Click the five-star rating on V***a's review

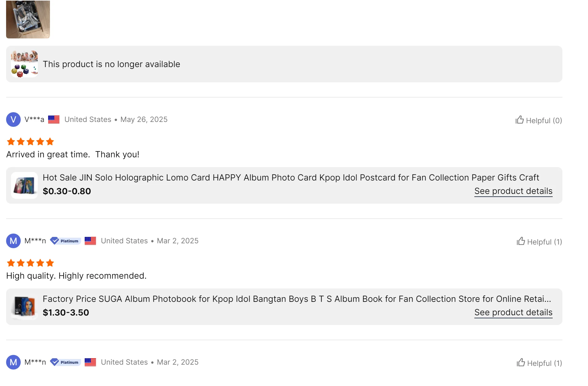pos(30,141)
